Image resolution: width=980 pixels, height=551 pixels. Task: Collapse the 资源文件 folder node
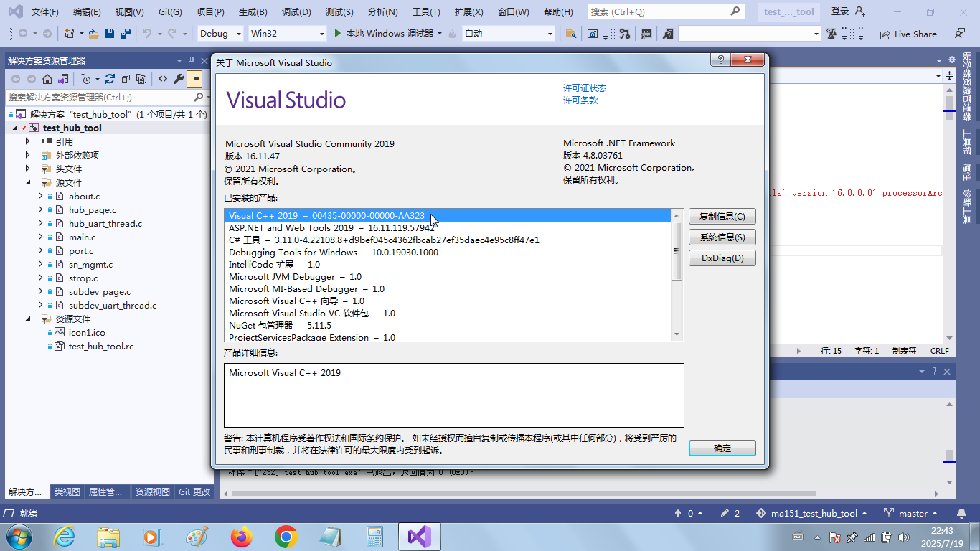pyautogui.click(x=27, y=319)
